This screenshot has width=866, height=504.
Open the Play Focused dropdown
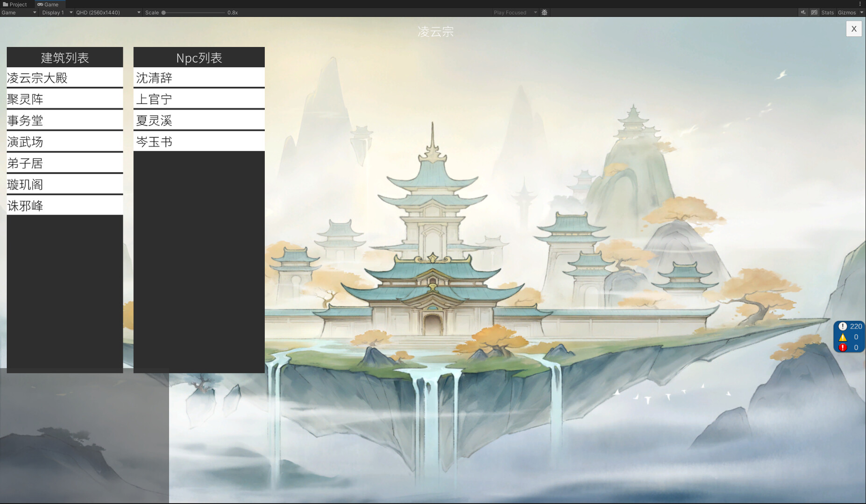pos(515,13)
